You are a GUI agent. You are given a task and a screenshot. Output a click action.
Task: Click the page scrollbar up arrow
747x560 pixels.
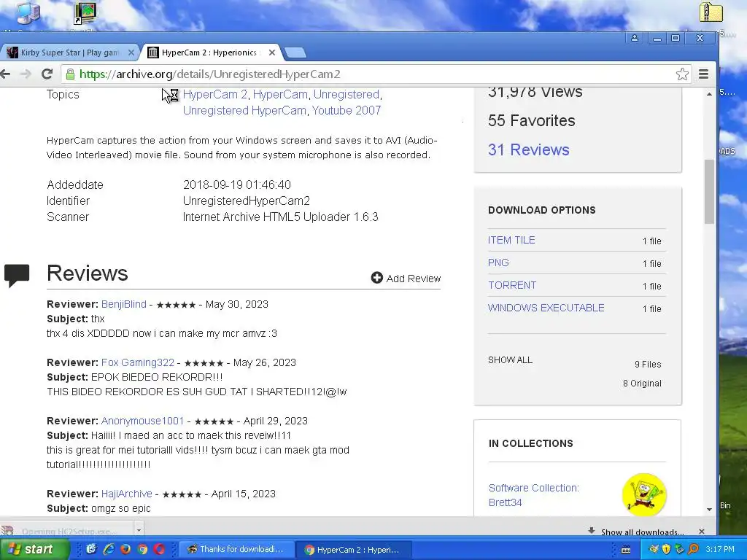coord(709,94)
